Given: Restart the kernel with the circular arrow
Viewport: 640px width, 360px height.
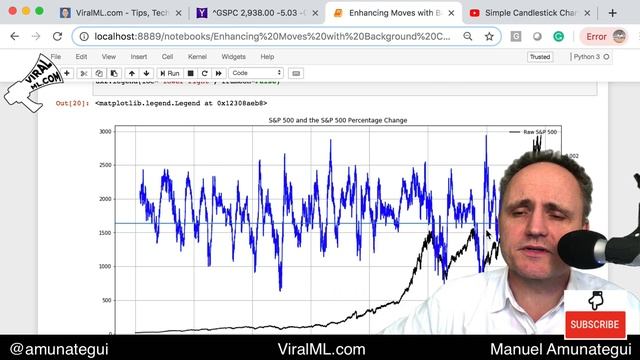Looking at the screenshot, I should (204, 73).
